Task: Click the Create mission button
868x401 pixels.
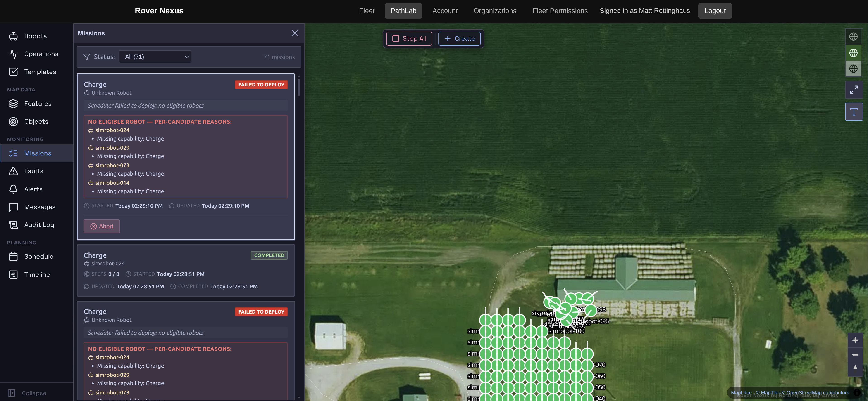Action: tap(459, 38)
